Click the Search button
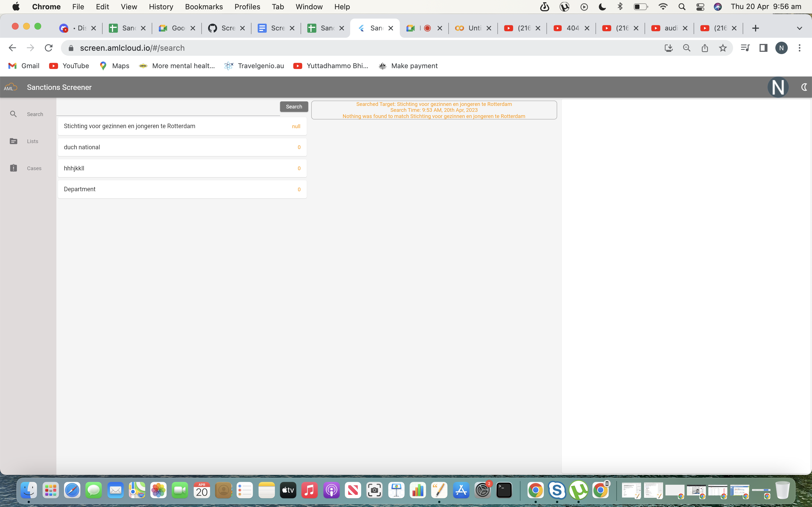The height and width of the screenshot is (507, 812). [294, 106]
